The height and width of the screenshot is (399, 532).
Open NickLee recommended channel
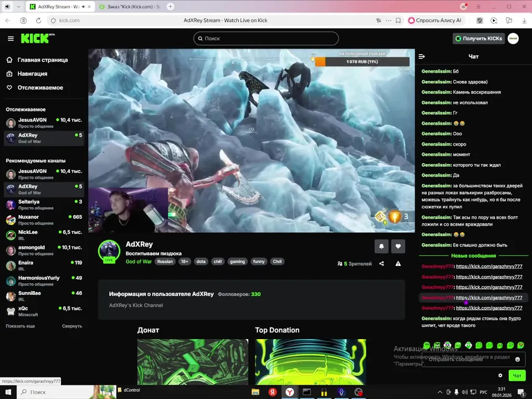[44, 235]
